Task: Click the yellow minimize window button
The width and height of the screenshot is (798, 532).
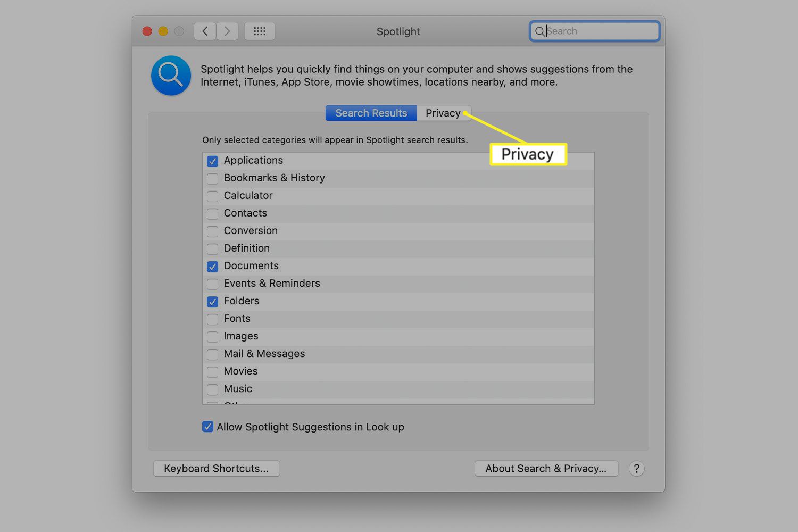Action: coord(163,31)
